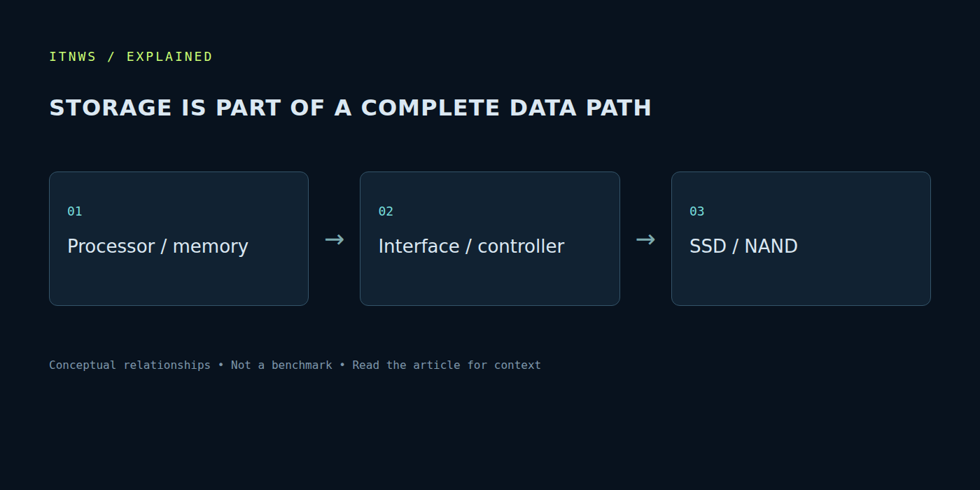The width and height of the screenshot is (980, 490).
Task: Click the Processor / memory text
Action: coord(157,246)
